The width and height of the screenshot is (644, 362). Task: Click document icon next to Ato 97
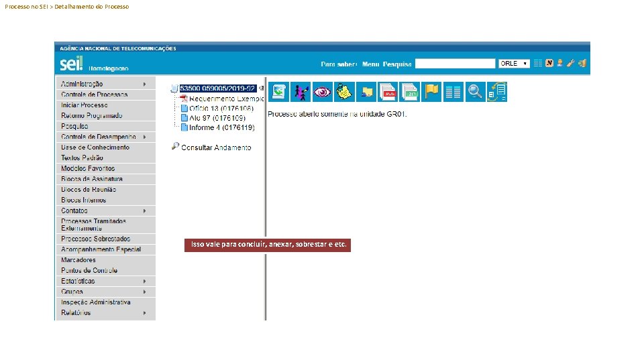pyautogui.click(x=184, y=118)
